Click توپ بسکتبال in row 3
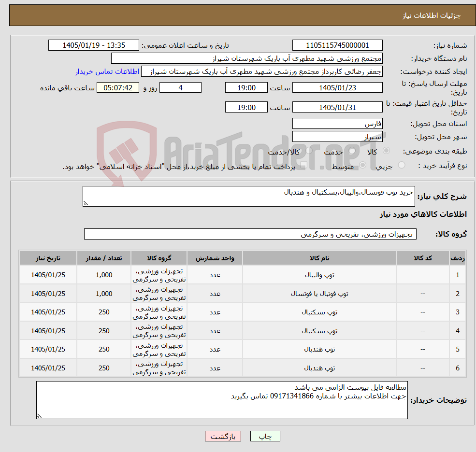 click(x=319, y=312)
